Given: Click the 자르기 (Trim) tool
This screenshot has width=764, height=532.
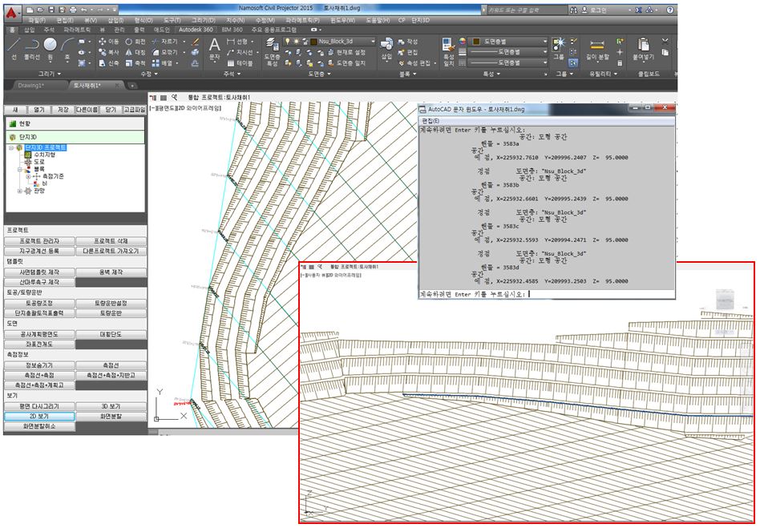Looking at the screenshot, I should click(164, 42).
